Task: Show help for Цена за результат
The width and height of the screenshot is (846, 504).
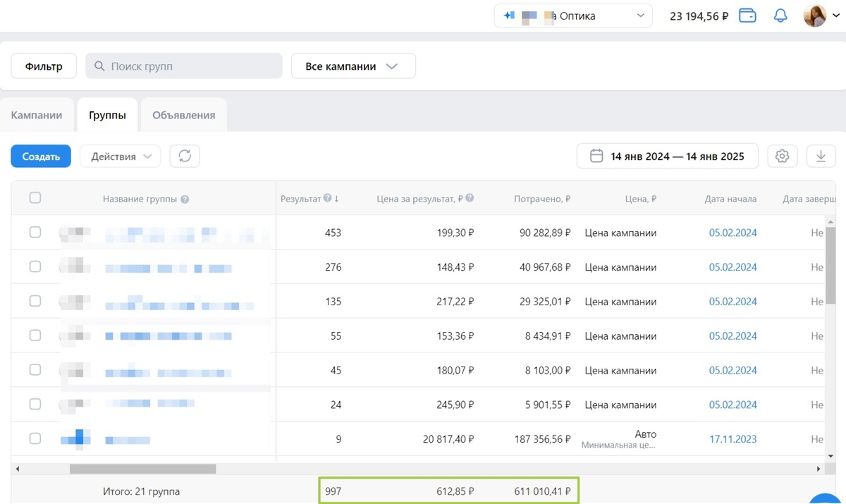Action: point(470,199)
